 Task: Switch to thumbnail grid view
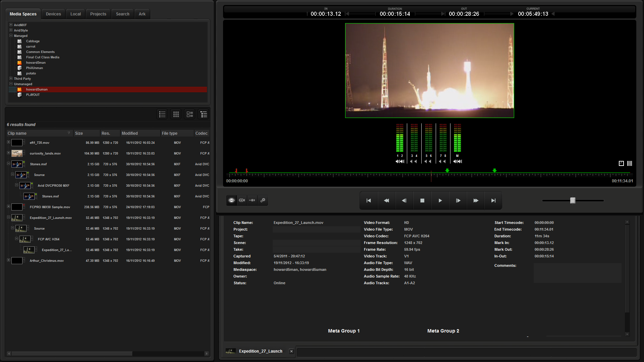(176, 114)
